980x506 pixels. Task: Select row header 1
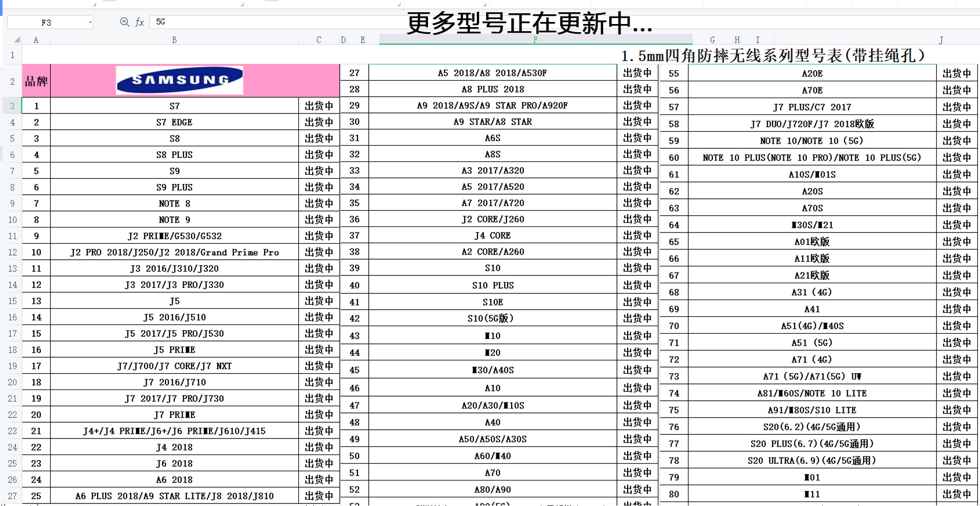tap(12, 55)
